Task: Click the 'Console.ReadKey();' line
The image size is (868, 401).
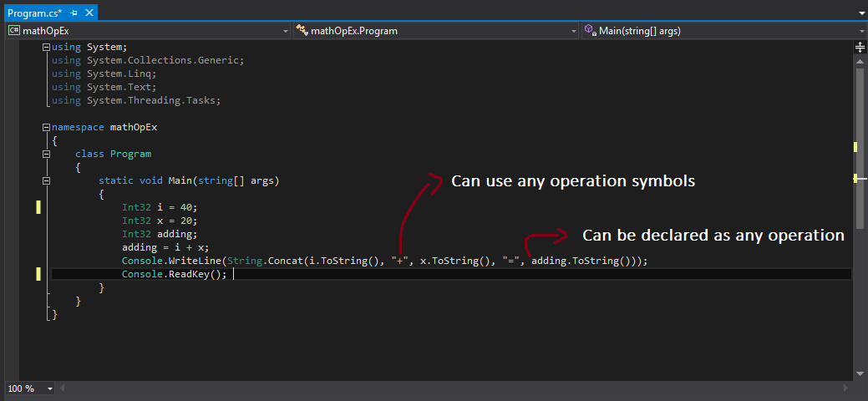Action: click(x=175, y=274)
